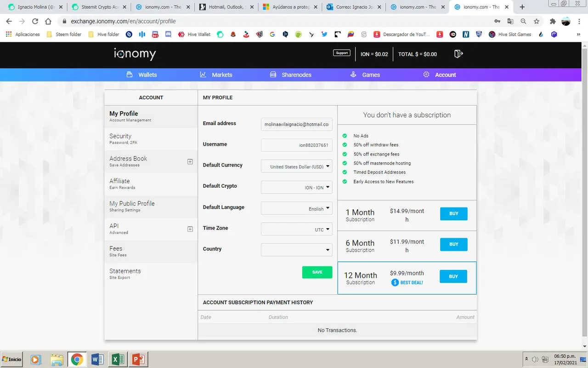The image size is (588, 368).
Task: Buy the 12 Month subscription
Action: [x=453, y=276]
